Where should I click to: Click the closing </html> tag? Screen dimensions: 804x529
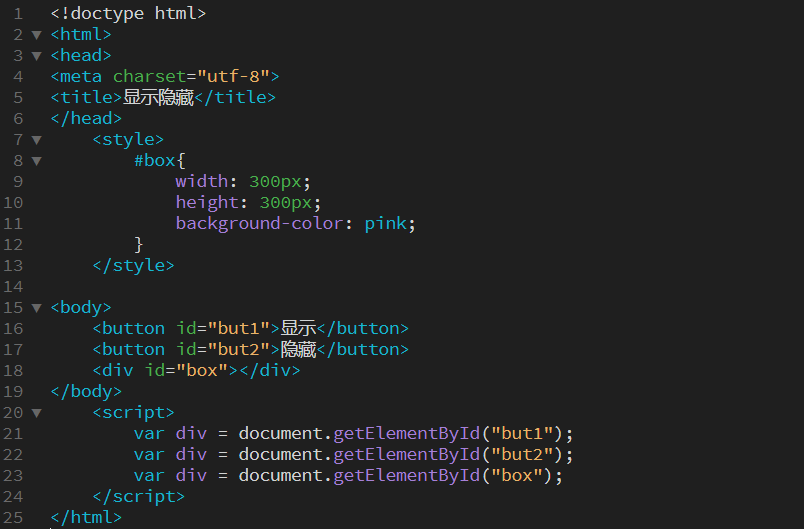[x=86, y=518]
